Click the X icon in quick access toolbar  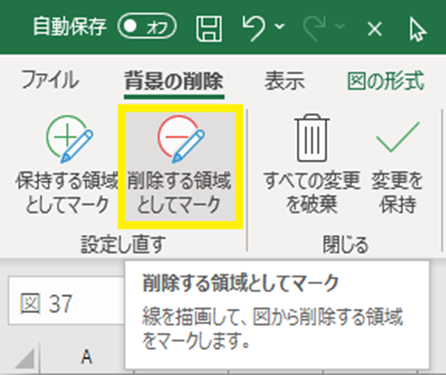(375, 29)
